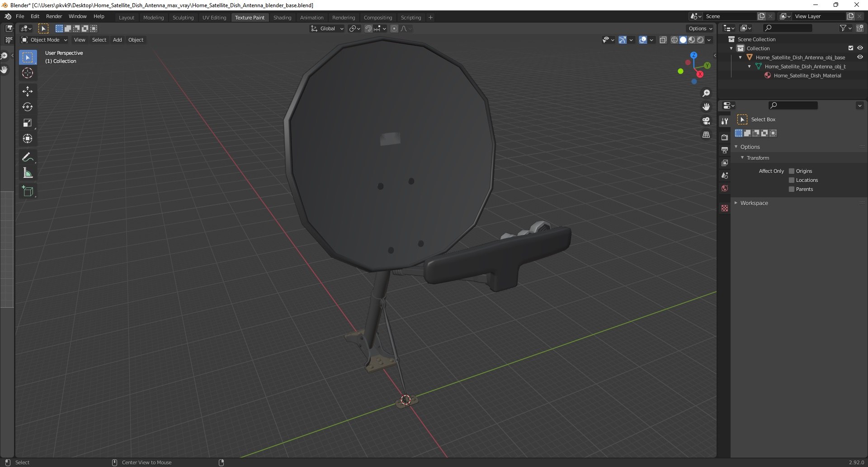
Task: Open the Active Tool properties tab
Action: click(x=725, y=121)
